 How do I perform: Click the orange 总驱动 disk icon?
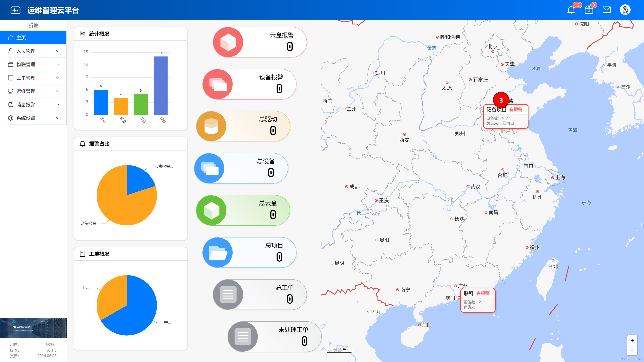[x=211, y=126]
